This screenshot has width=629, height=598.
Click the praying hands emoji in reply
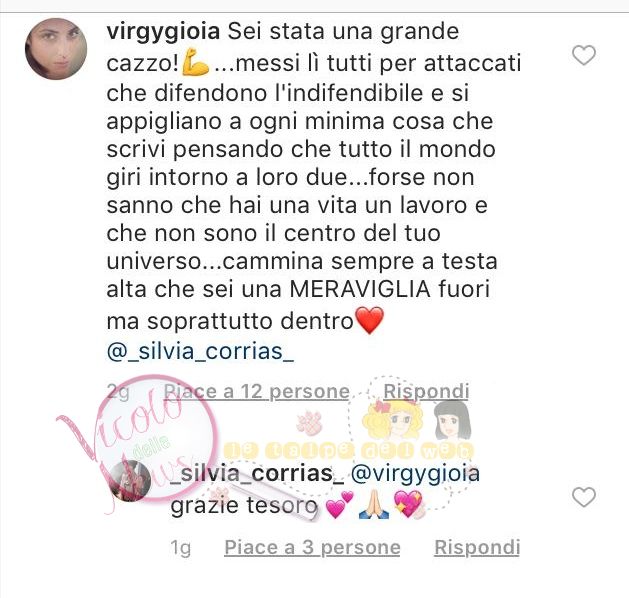point(373,506)
